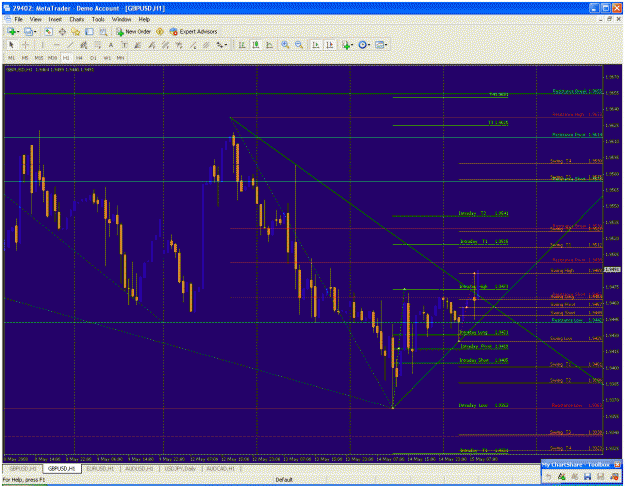Click the New Order button
The width and height of the screenshot is (625, 486).
coord(133,31)
